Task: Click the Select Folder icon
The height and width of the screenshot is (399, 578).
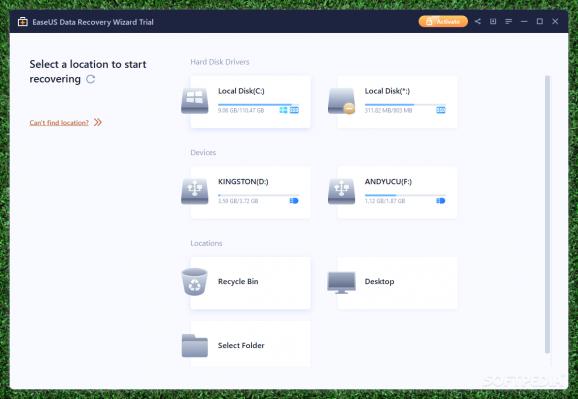Action: pyautogui.click(x=195, y=346)
